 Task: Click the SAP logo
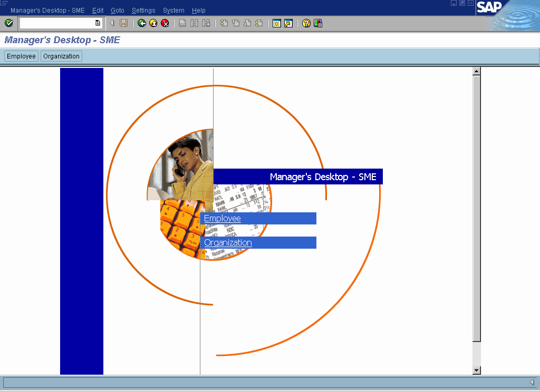pyautogui.click(x=489, y=7)
